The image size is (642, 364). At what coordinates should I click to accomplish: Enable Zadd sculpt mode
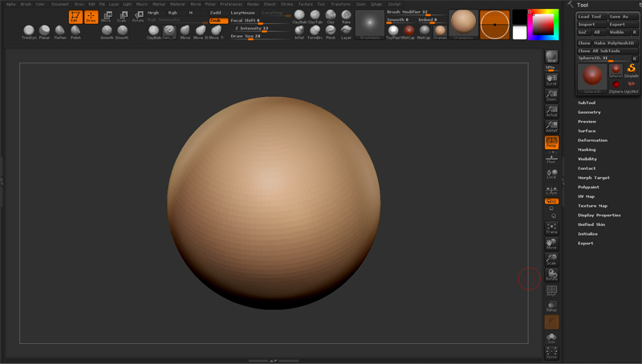215,13
